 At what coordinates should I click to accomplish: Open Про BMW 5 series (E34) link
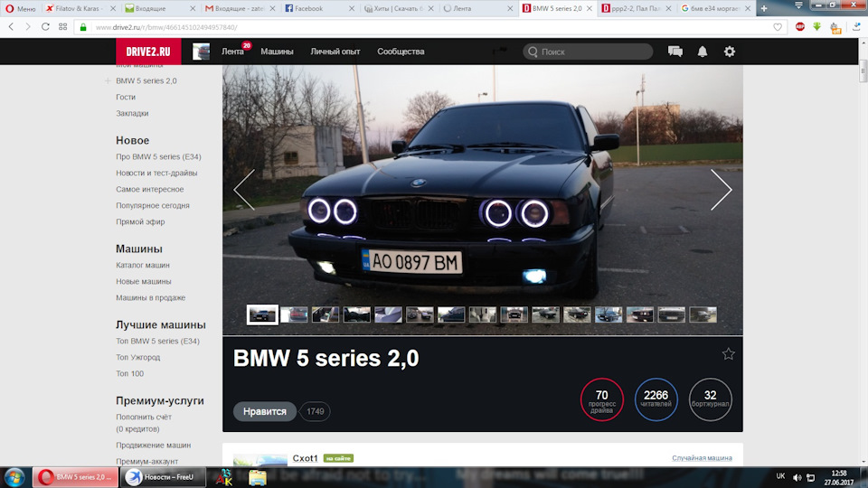(158, 156)
